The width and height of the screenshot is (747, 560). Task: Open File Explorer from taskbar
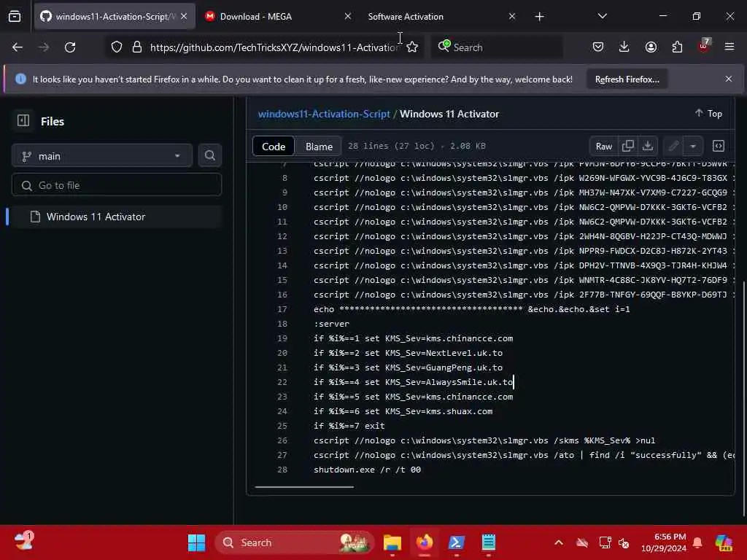point(392,542)
